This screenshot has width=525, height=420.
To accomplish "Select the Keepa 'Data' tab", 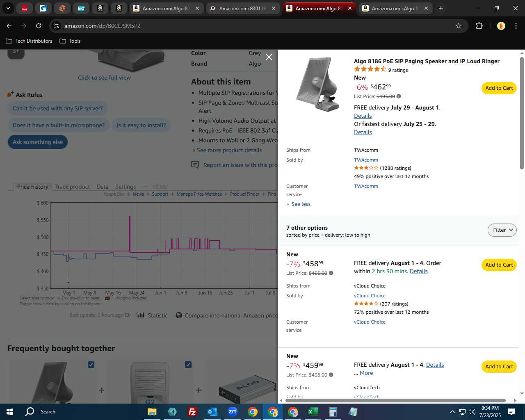I will (x=103, y=187).
